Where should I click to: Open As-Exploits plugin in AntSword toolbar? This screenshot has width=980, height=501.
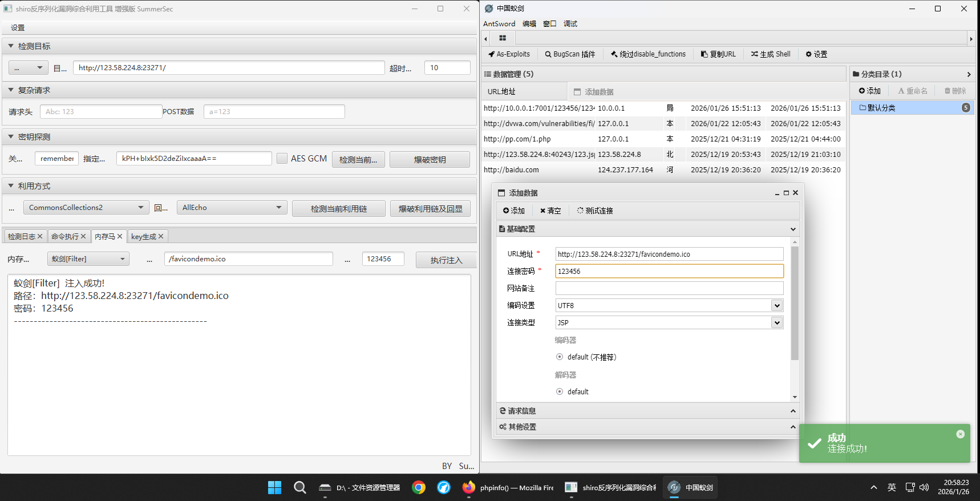(x=509, y=54)
